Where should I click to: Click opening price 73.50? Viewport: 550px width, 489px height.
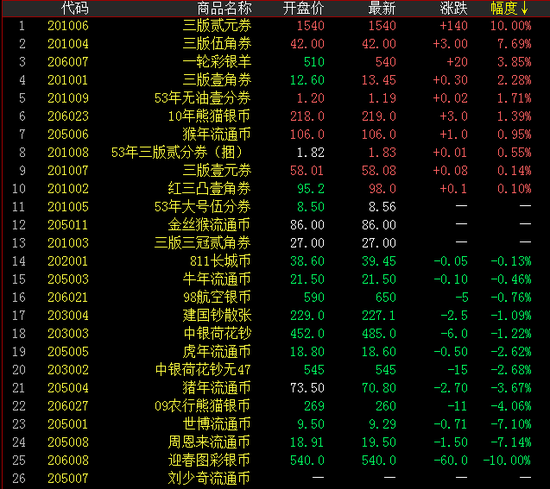[x=307, y=388]
